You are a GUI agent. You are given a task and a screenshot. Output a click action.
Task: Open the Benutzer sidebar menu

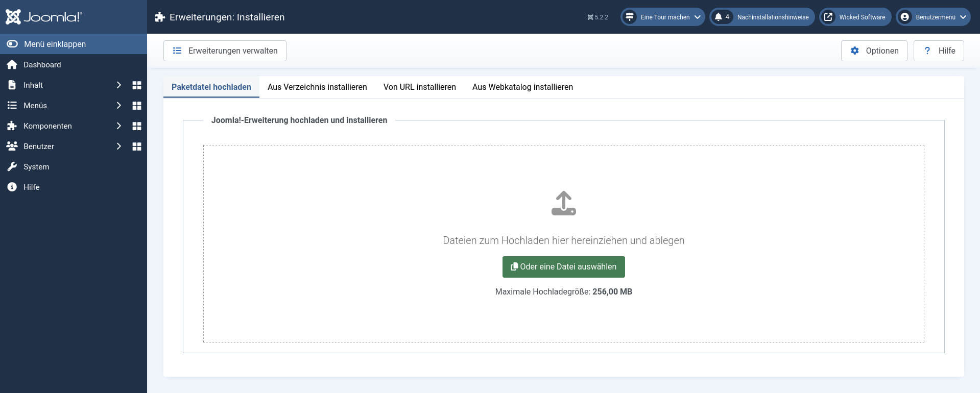39,146
